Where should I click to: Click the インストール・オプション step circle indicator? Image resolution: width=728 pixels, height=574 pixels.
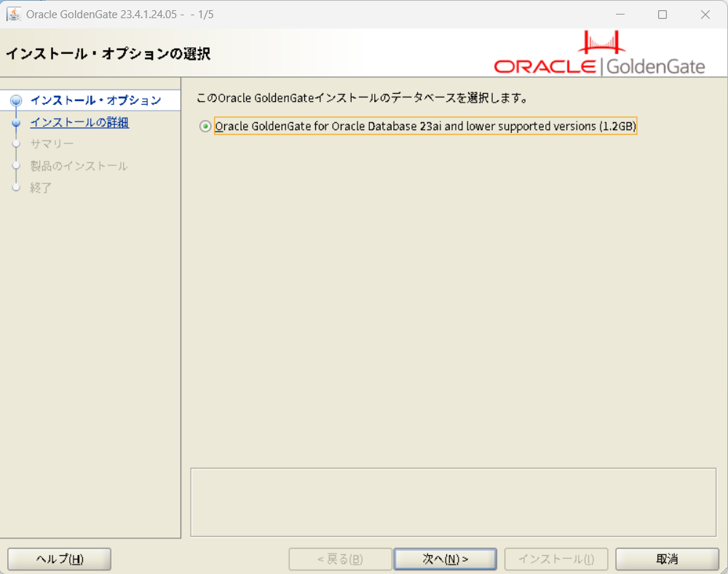coord(16,100)
